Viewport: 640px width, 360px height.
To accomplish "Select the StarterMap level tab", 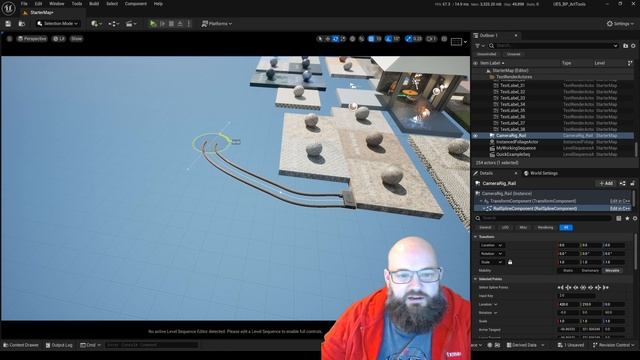I will (x=41, y=13).
